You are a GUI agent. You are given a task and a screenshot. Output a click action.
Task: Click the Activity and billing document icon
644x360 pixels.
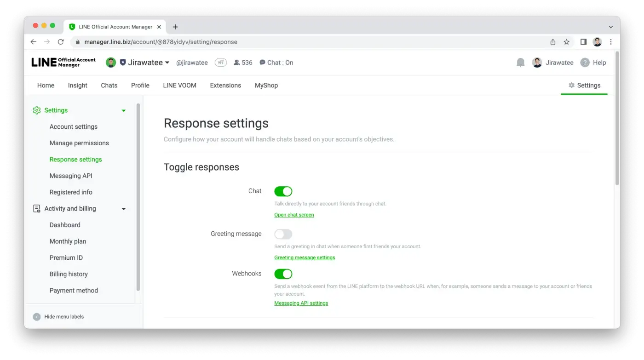tap(37, 209)
